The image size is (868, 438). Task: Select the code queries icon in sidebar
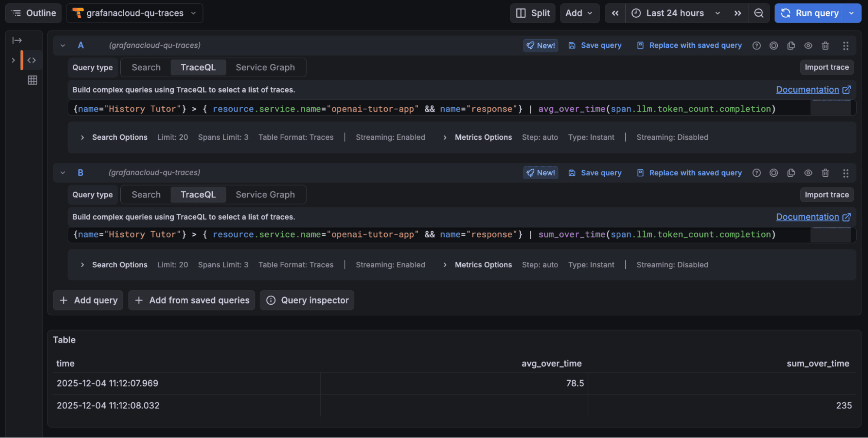tap(32, 60)
